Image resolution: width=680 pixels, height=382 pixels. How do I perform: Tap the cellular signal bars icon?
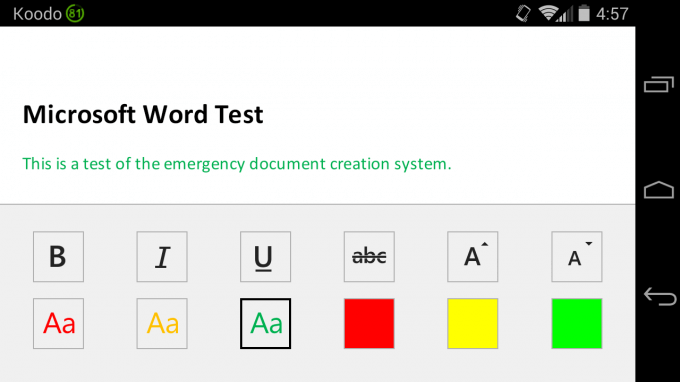[566, 14]
